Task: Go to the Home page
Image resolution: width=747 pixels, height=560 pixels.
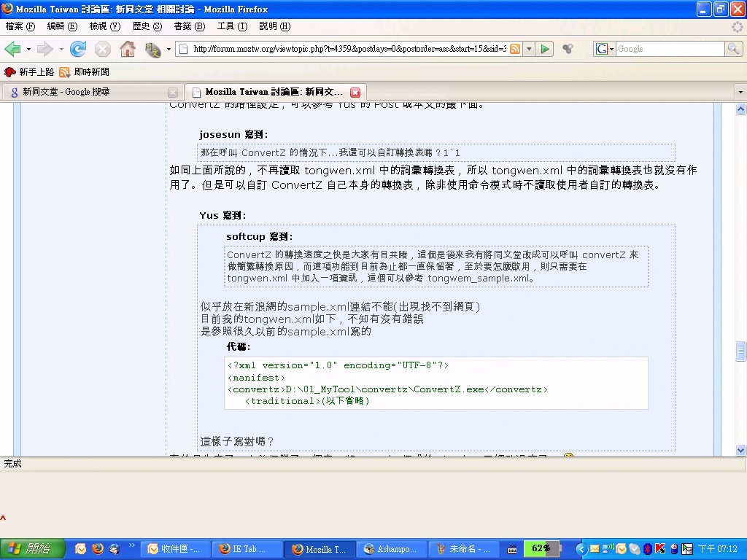Action: 127,49
